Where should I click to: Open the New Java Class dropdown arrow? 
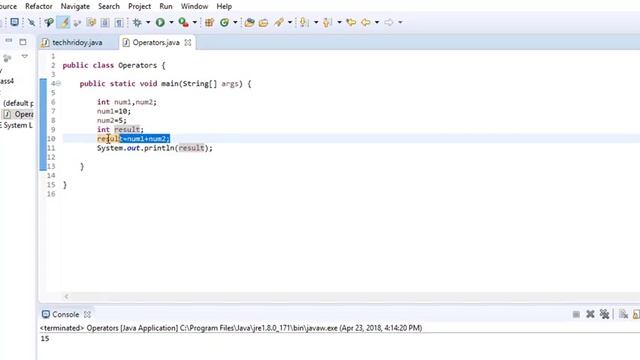click(x=235, y=22)
